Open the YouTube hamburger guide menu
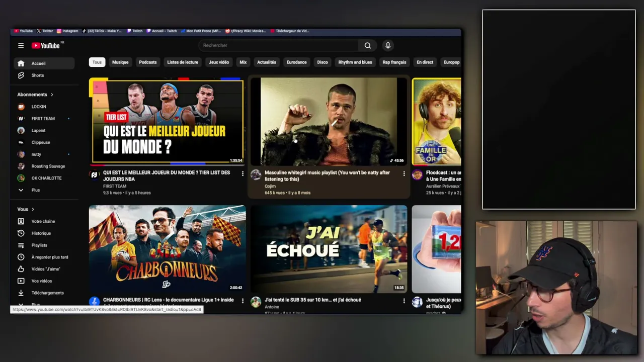 coord(21,45)
